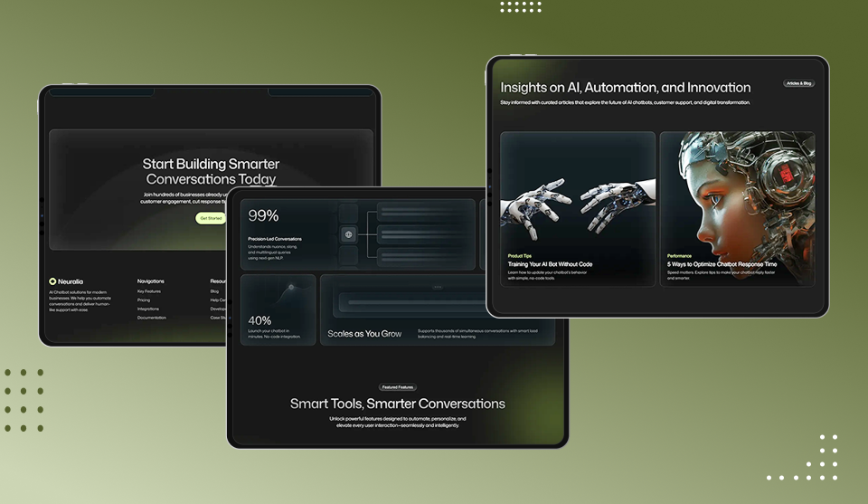Click the Articles & Blog badge
868x504 pixels.
coord(798,83)
